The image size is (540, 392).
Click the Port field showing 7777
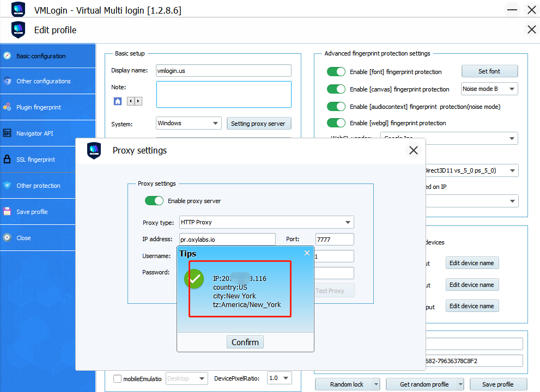tap(335, 240)
